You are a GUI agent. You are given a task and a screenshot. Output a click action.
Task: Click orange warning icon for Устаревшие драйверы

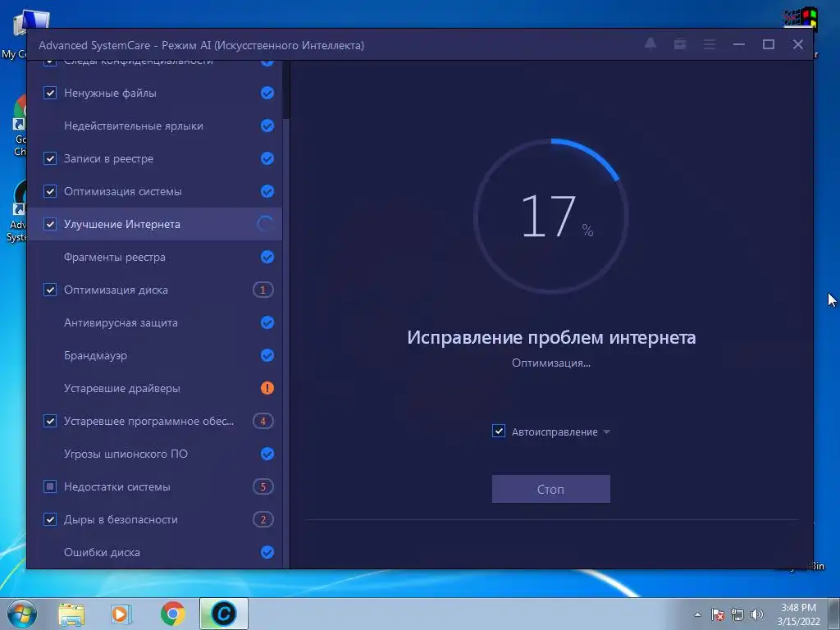tap(267, 388)
